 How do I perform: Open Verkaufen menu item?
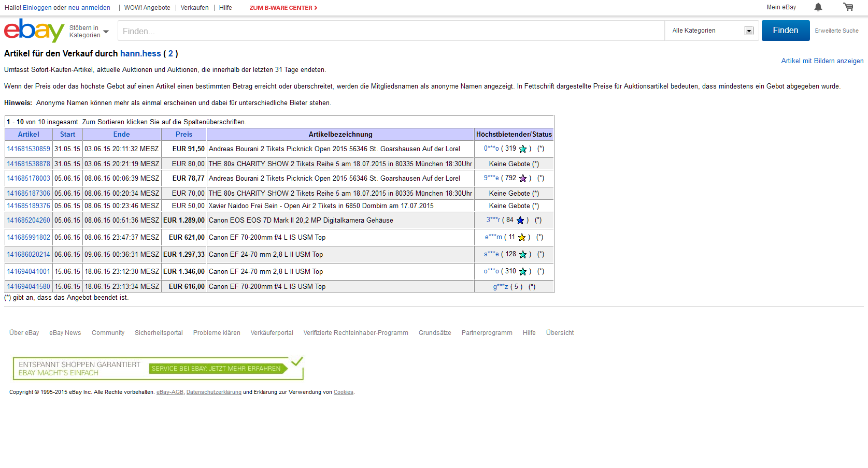[195, 8]
